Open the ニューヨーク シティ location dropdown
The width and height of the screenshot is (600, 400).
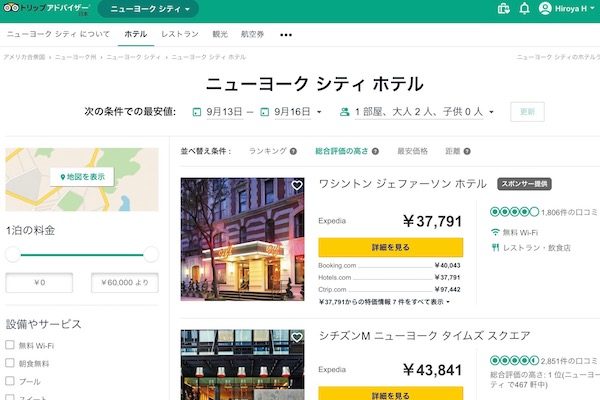[148, 9]
